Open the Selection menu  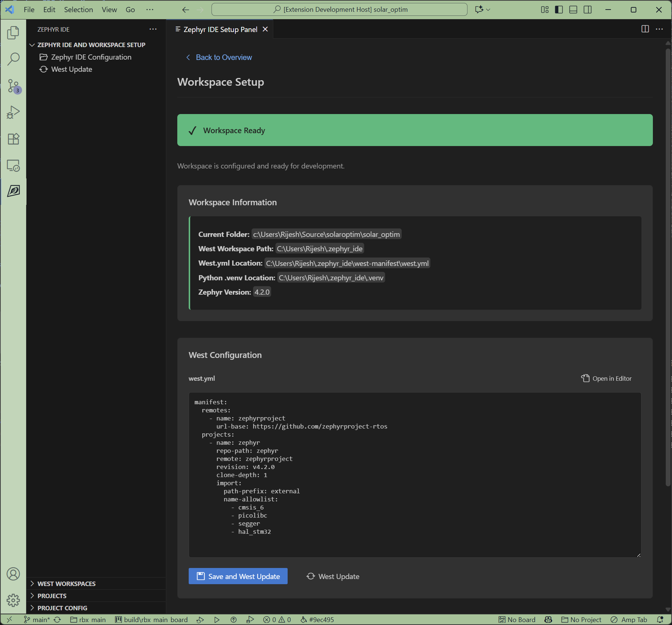tap(78, 10)
